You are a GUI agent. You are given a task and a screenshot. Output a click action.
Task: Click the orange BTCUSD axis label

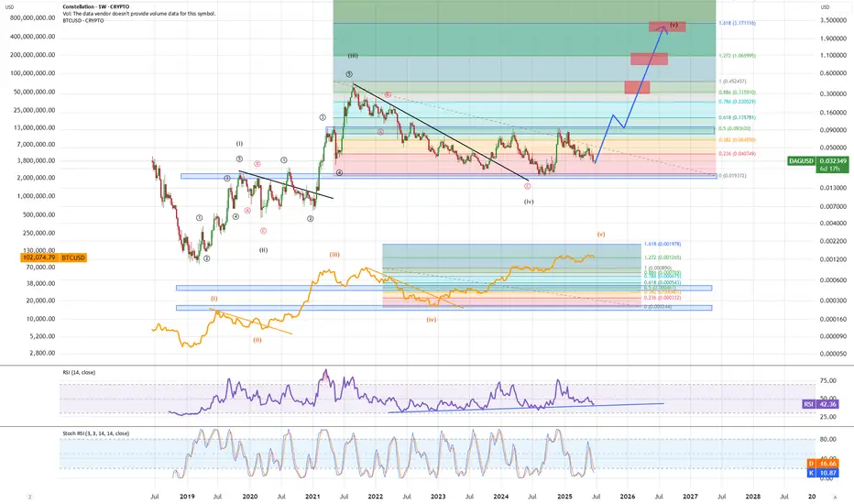pos(73,257)
